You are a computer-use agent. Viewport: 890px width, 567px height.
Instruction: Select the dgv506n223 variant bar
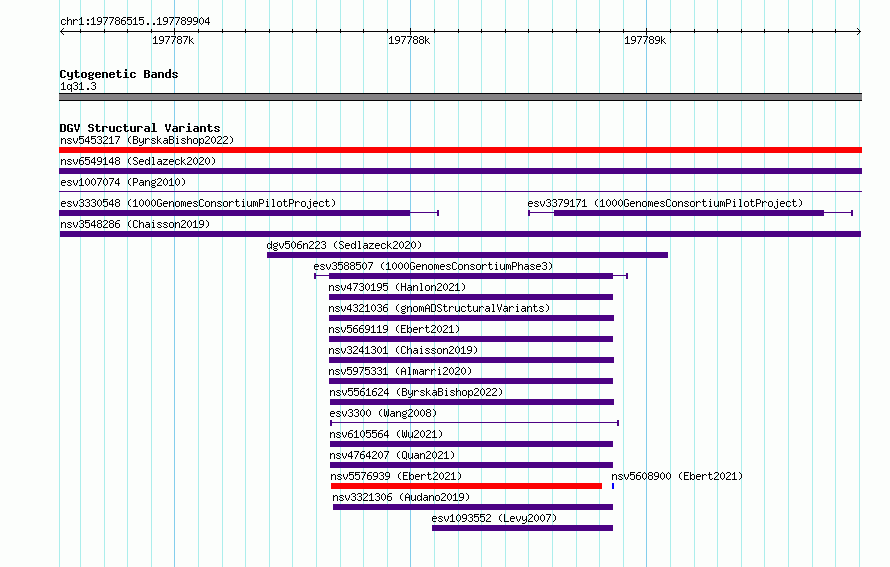click(x=467, y=255)
